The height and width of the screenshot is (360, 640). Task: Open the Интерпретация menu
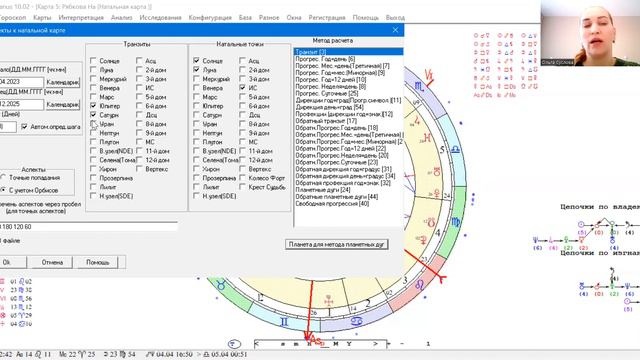[x=81, y=18]
